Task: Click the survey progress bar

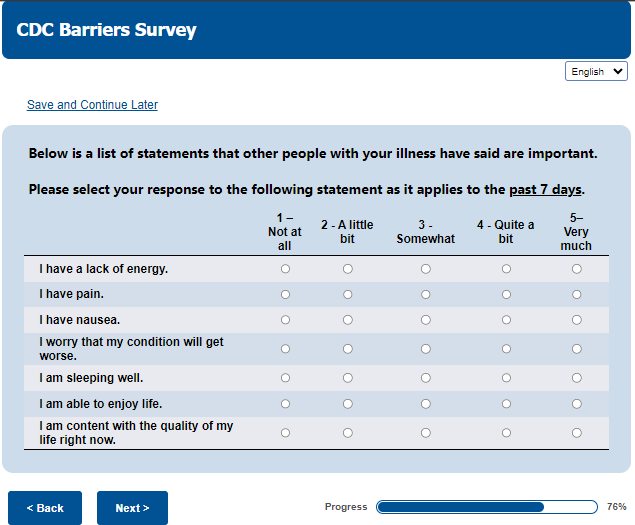Action: point(487,507)
